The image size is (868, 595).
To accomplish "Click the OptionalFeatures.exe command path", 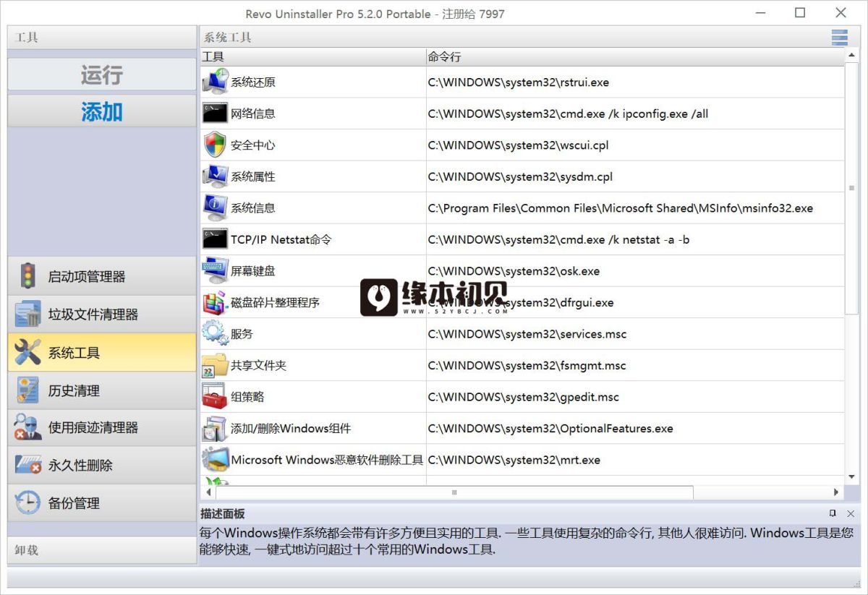I will point(550,429).
